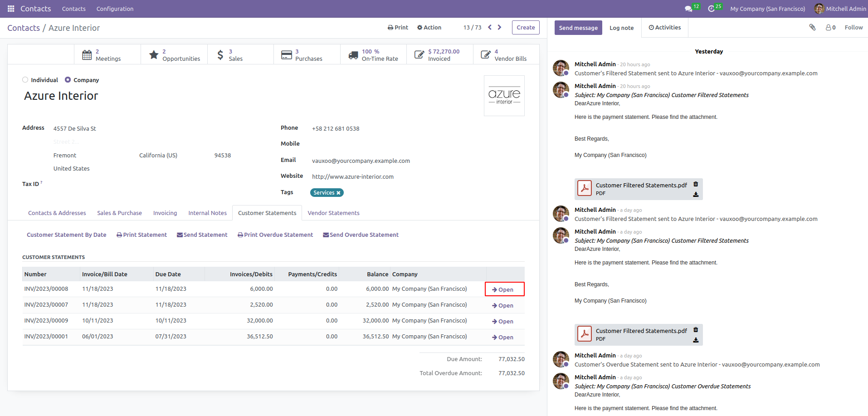
Task: Open the Meetings calendar stat button
Action: (107, 55)
